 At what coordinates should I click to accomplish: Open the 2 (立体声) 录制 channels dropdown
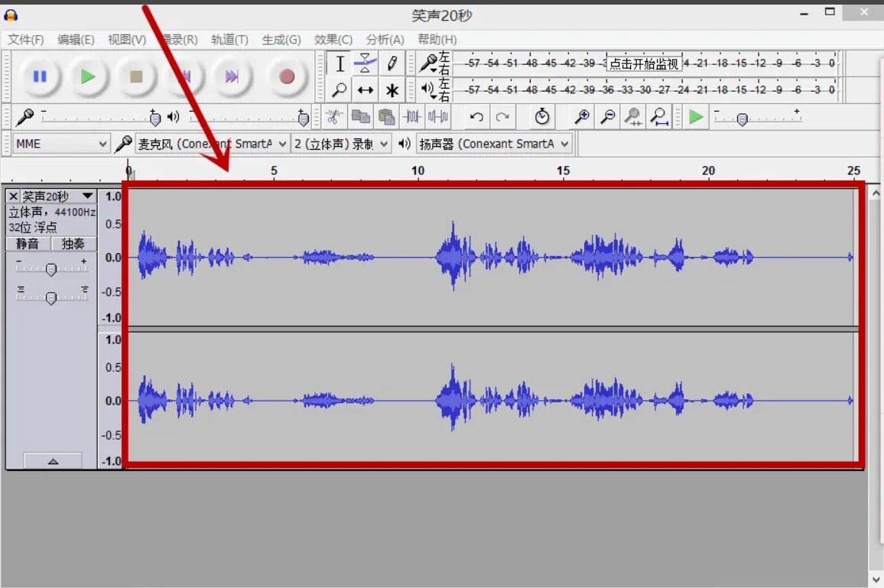pos(341,144)
